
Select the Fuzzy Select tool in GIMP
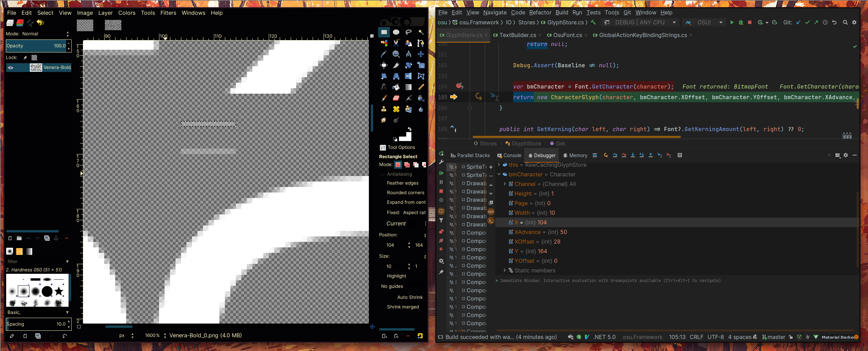[x=421, y=32]
